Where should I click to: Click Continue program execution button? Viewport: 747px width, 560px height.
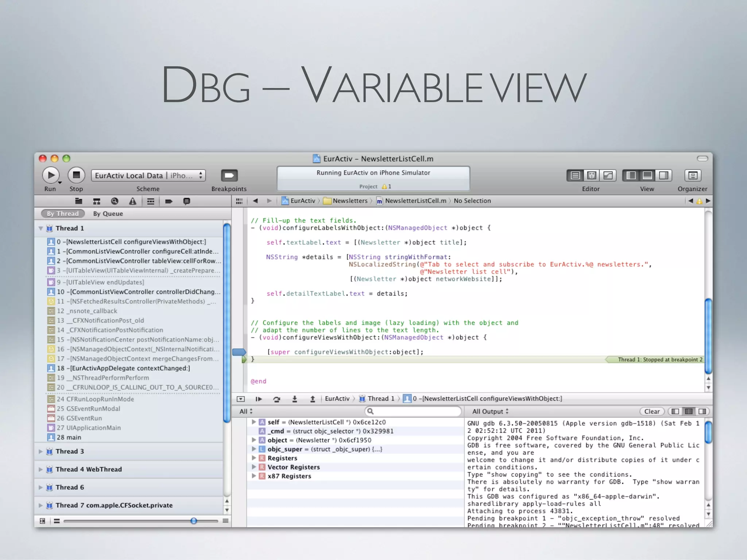pyautogui.click(x=259, y=399)
